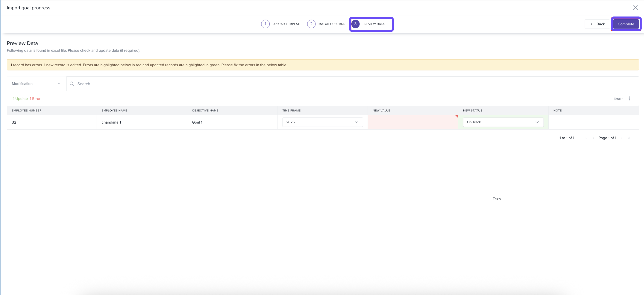Click the 1 Error filter label
Image resolution: width=644 pixels, height=295 pixels.
click(x=35, y=99)
